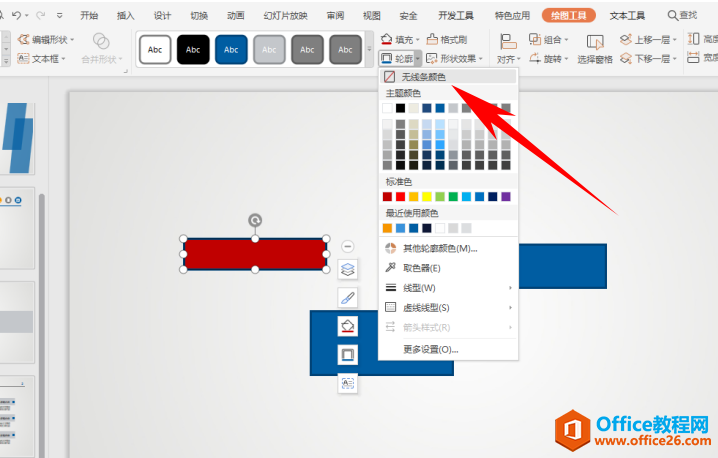Select 无线条颜色 (no outline color) option
The width and height of the screenshot is (718, 458).
[424, 76]
